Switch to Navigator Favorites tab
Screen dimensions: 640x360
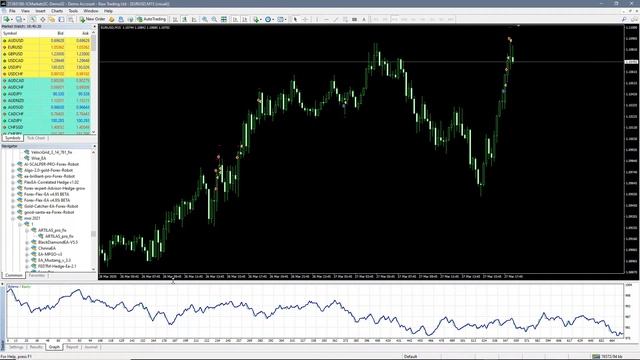coord(37,276)
